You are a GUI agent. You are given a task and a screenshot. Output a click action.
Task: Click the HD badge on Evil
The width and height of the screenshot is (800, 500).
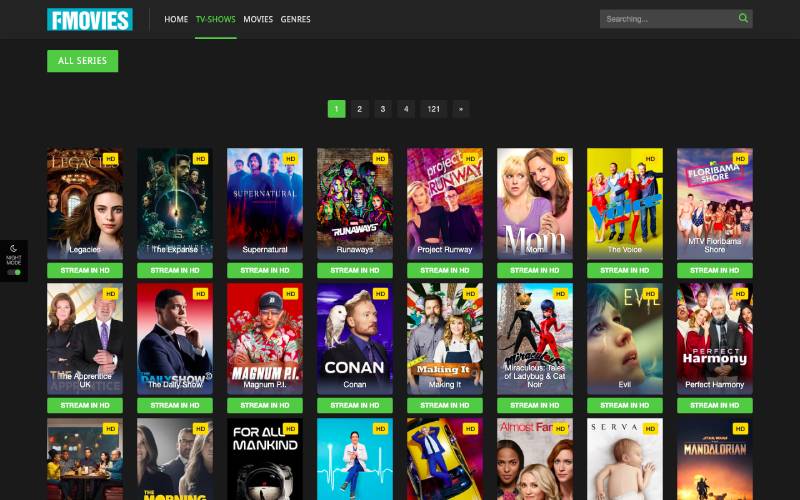tap(651, 294)
